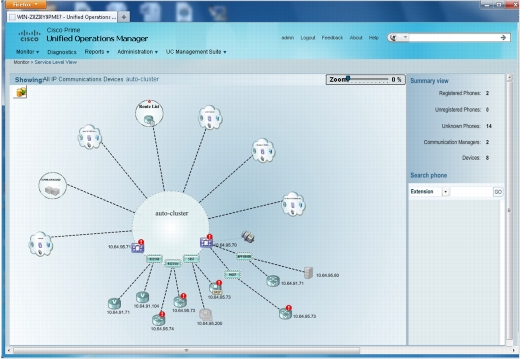This screenshot has width=521, height=361.
Task: Open UC Management Suite menu
Action: point(196,52)
